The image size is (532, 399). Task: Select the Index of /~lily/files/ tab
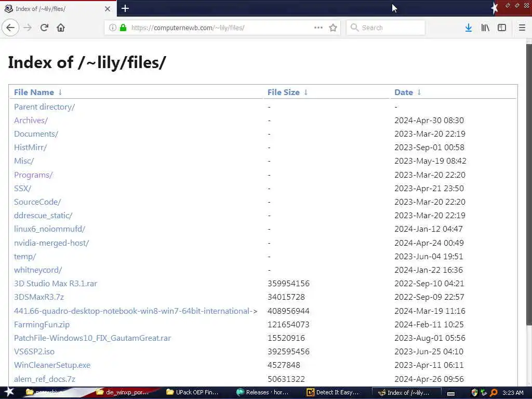click(58, 9)
